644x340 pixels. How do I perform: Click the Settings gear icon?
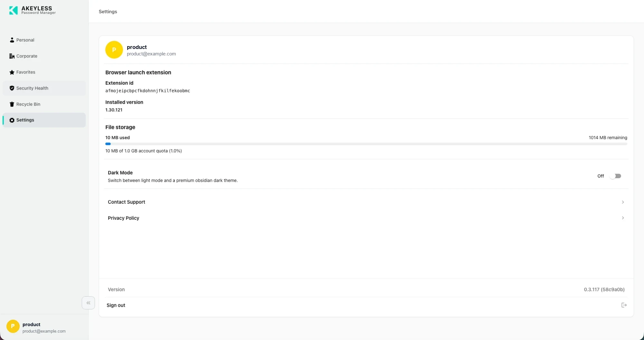[12, 120]
